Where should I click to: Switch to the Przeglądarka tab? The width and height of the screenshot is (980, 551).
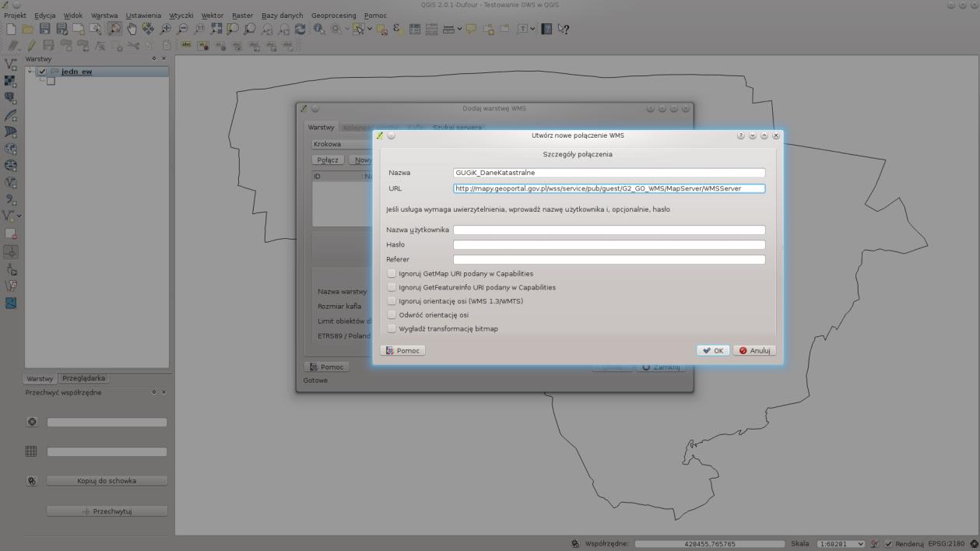click(x=83, y=378)
